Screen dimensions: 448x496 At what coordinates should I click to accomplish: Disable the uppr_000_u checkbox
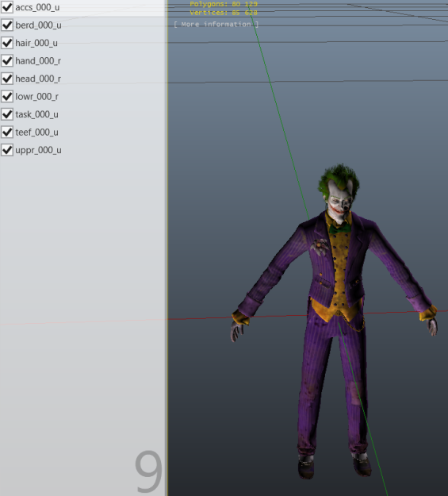click(7, 150)
